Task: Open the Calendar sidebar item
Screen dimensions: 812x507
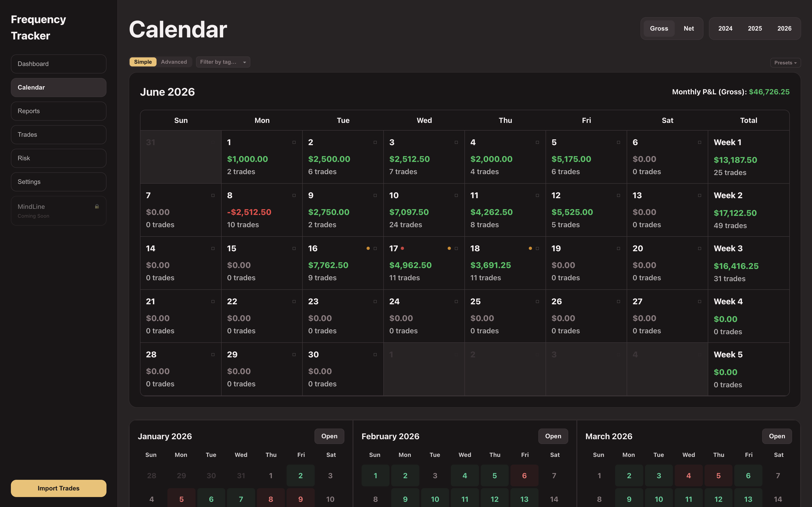Action: coord(59,88)
